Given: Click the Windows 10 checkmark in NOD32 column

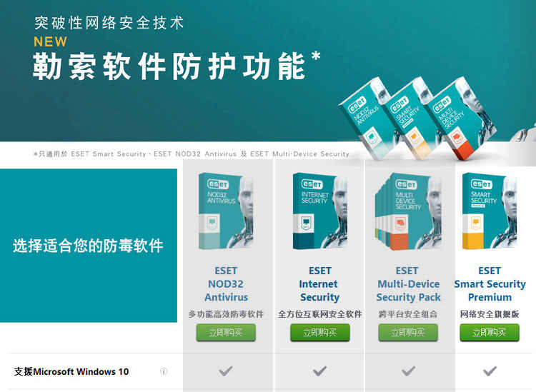Looking at the screenshot, I should click(226, 371).
